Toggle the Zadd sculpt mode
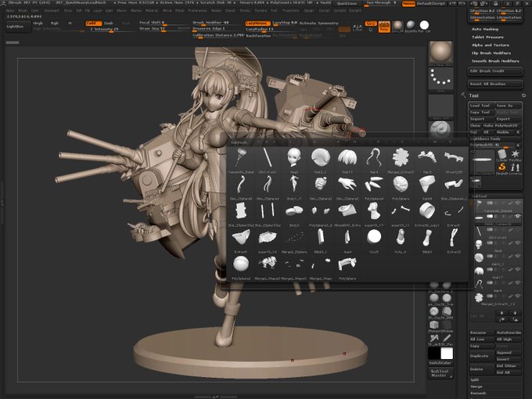 point(93,23)
